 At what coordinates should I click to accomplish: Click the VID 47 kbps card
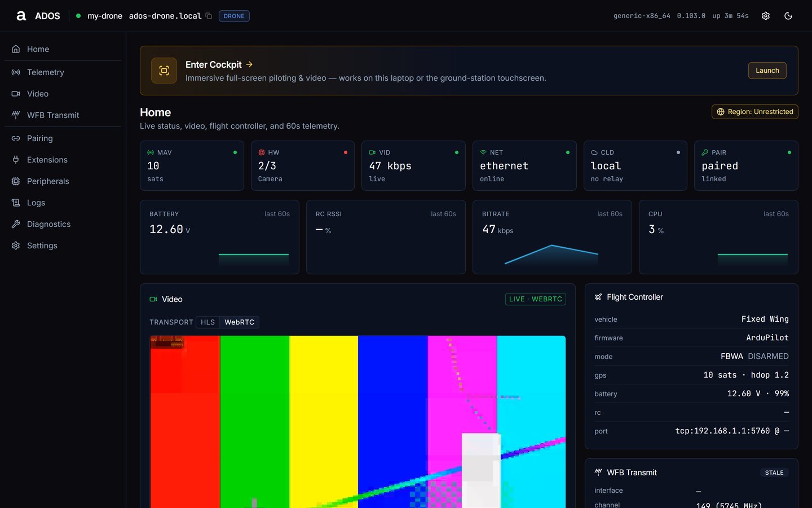[x=413, y=165]
